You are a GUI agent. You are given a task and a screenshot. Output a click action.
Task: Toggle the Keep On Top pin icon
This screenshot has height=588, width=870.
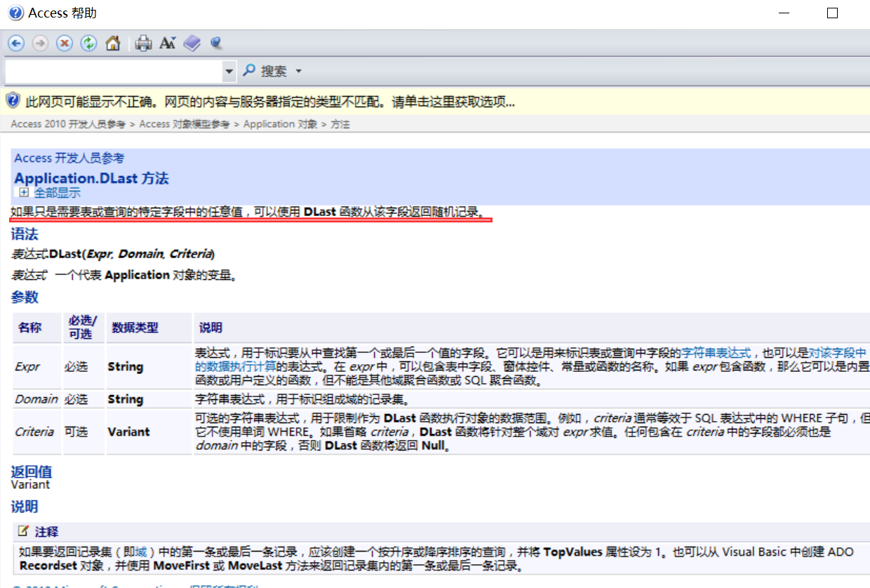pos(216,44)
